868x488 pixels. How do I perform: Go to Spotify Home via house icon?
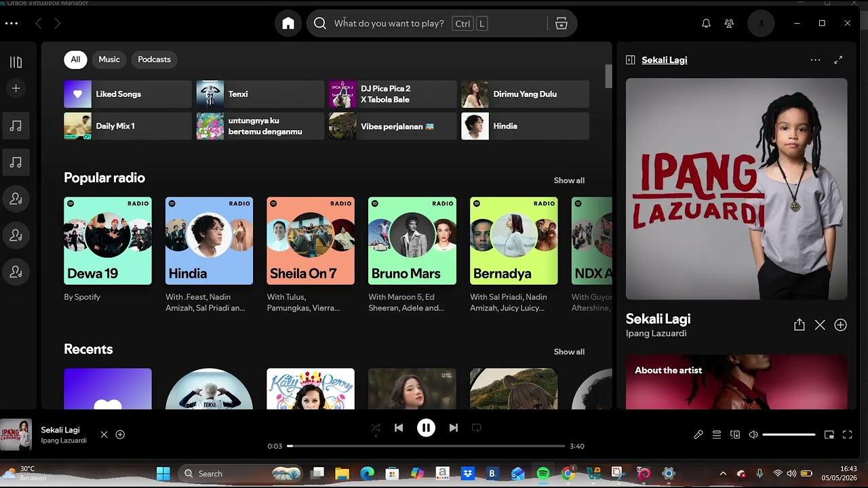[x=288, y=24]
